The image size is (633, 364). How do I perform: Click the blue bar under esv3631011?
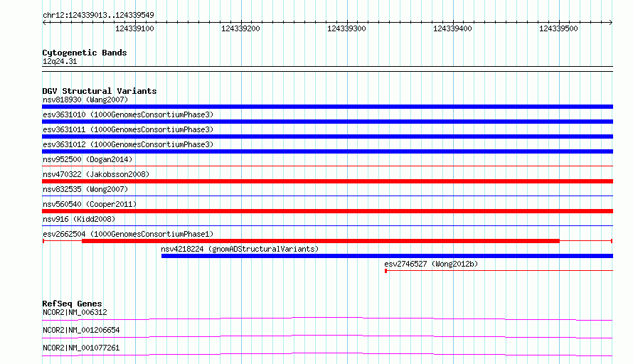(327, 136)
